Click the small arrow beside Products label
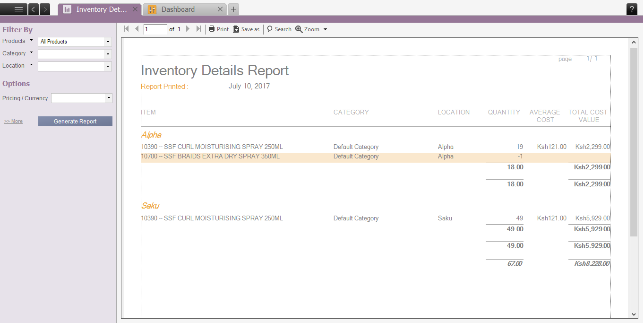Screen dimensions: 644x323 click(32, 40)
